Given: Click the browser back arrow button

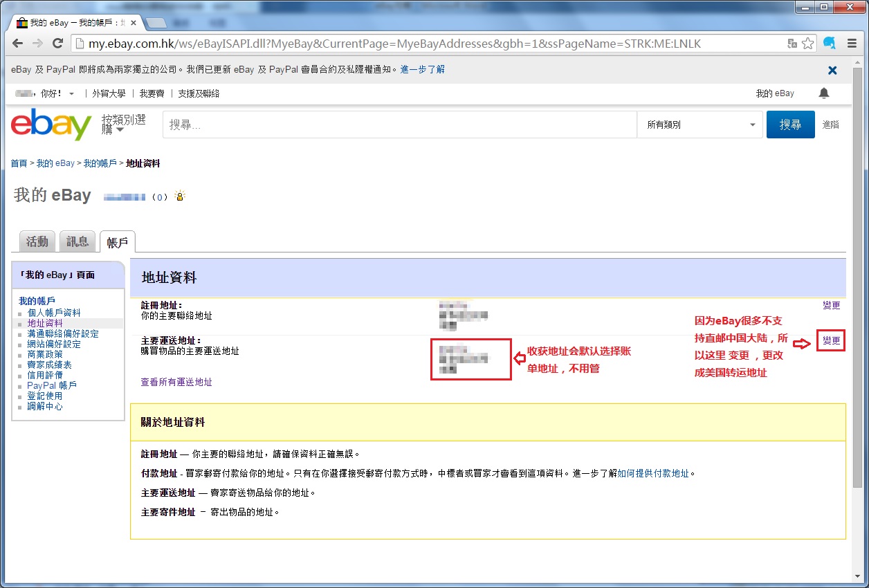Looking at the screenshot, I should (x=19, y=44).
